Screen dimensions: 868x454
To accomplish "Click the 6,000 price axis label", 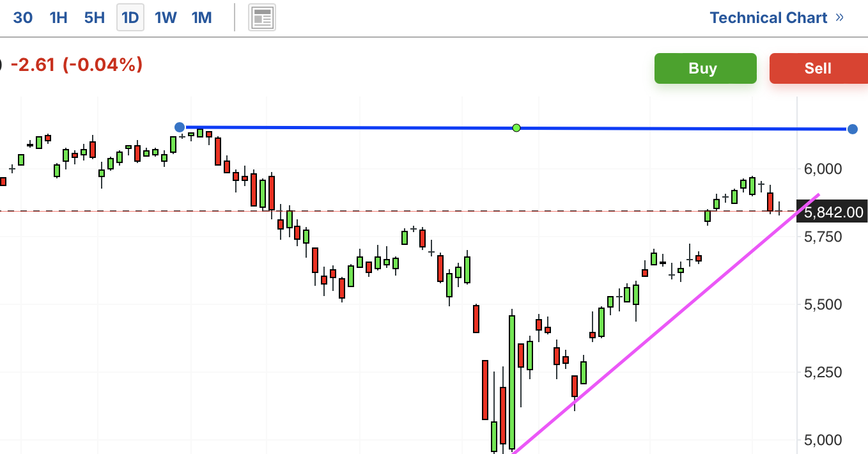I will pos(823,169).
